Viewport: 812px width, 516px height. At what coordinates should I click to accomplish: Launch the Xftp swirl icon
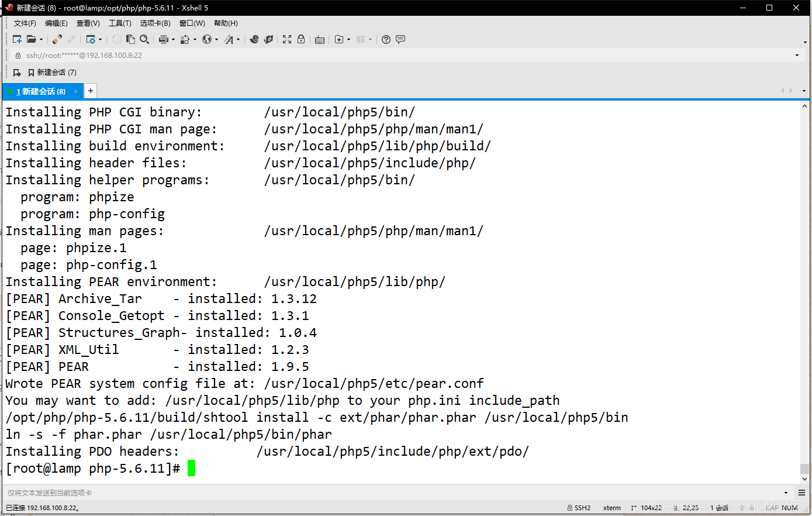click(x=254, y=39)
